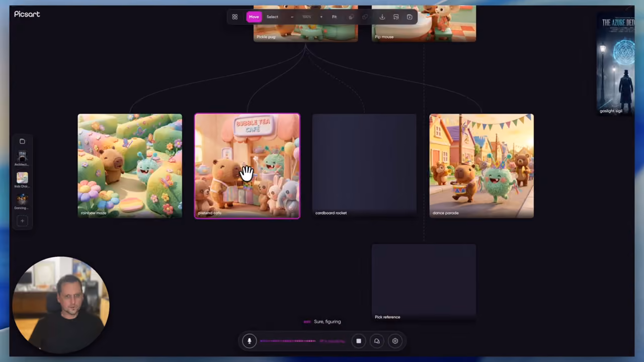Viewport: 644px width, 362px height.
Task: Select the dance parade image card
Action: click(481, 166)
